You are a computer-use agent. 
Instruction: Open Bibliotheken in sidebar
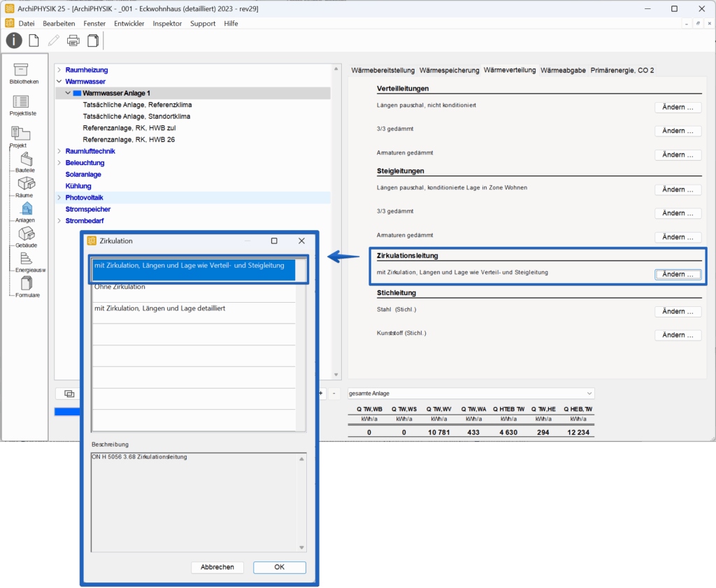(x=23, y=73)
